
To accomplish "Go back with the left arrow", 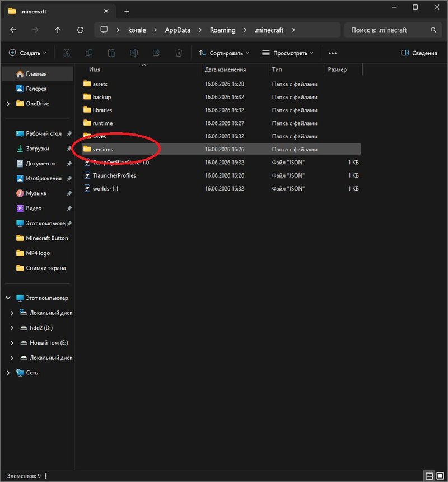I will click(x=13, y=30).
